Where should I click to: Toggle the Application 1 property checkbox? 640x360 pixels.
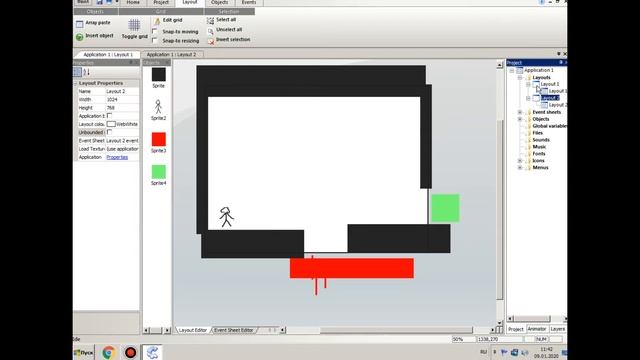[109, 116]
